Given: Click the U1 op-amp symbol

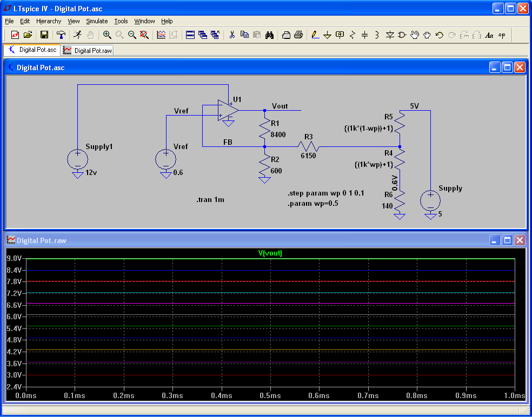Looking at the screenshot, I should 228,110.
